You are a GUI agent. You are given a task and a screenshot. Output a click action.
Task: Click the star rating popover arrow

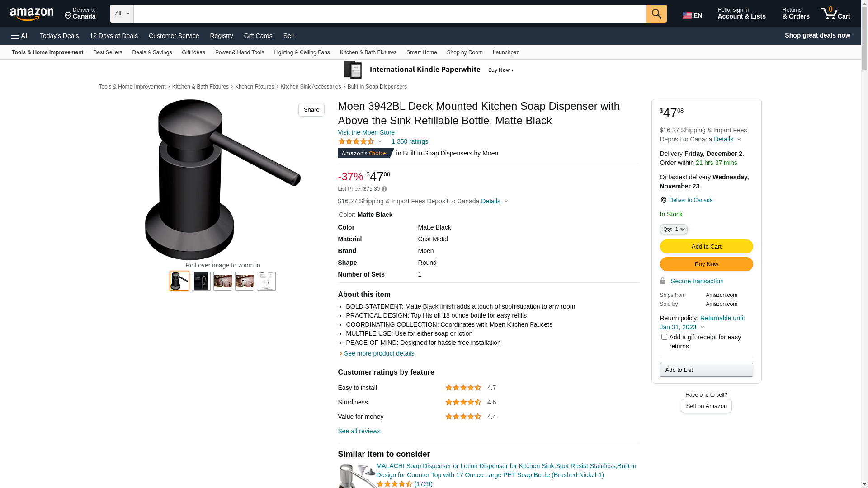(380, 142)
